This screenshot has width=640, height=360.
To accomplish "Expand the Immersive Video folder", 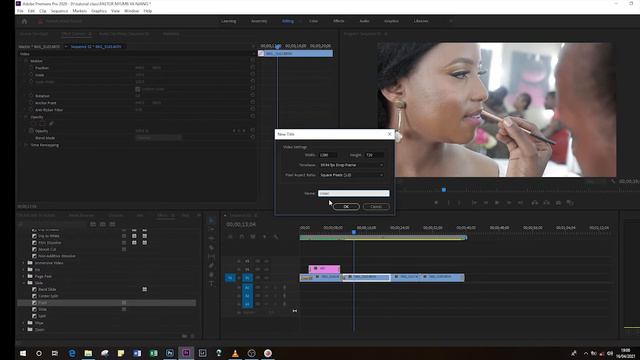I will [x=23, y=263].
